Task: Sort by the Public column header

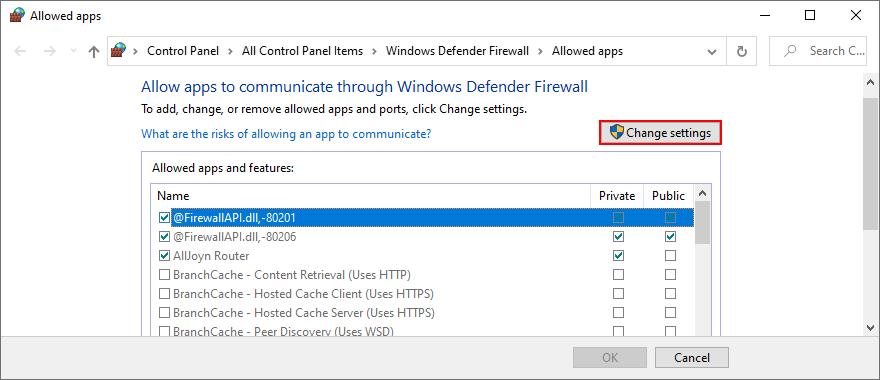Action: [668, 196]
